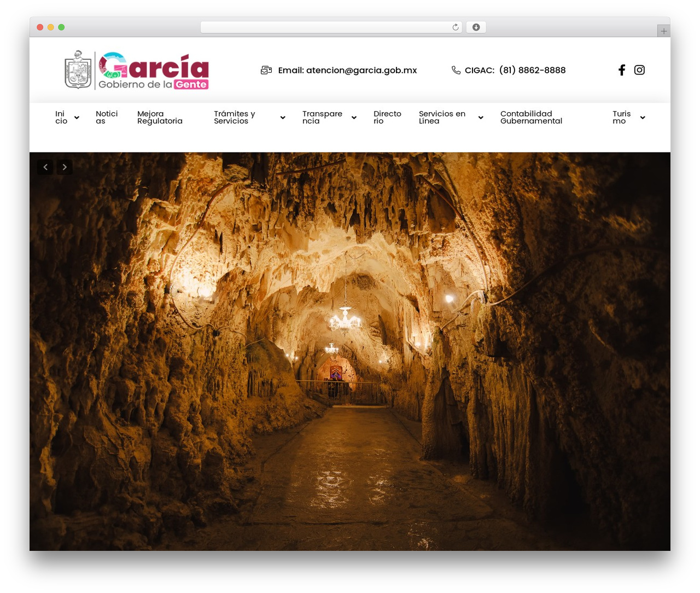The image size is (700, 593).
Task: Click the phone handset icon
Action: (456, 70)
